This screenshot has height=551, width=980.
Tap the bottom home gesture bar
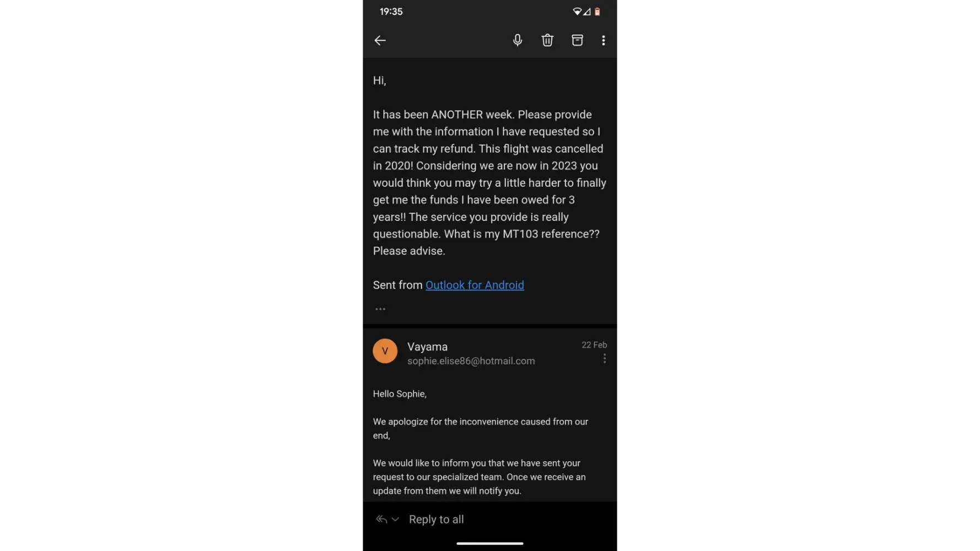(489, 543)
